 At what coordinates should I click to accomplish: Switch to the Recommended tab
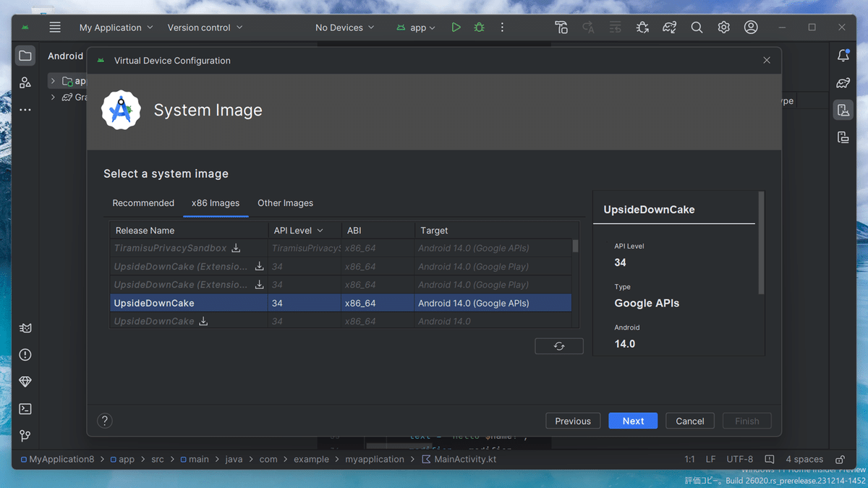[x=143, y=203]
